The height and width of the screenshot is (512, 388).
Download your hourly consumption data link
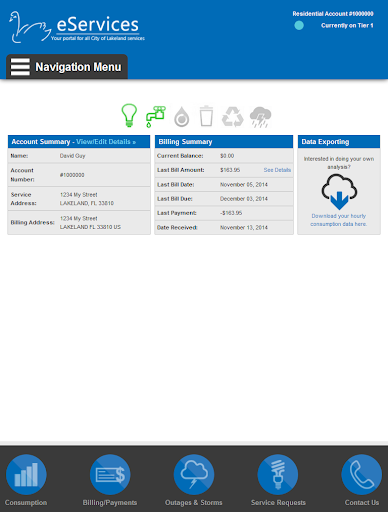point(339,220)
